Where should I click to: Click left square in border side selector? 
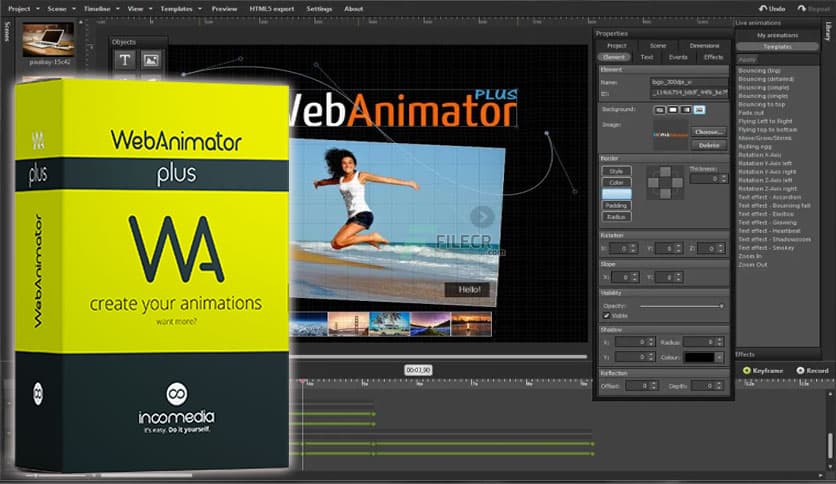click(653, 183)
